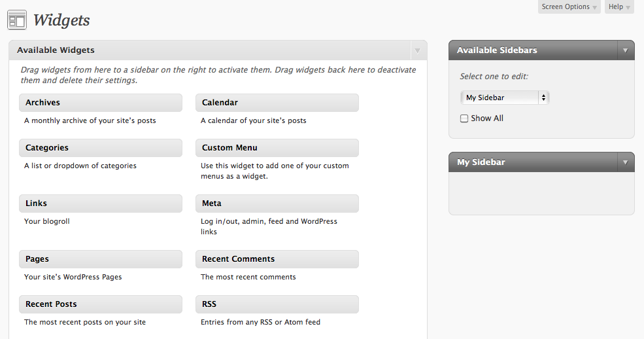Open the Help tab
This screenshot has width=644, height=339.
619,7
